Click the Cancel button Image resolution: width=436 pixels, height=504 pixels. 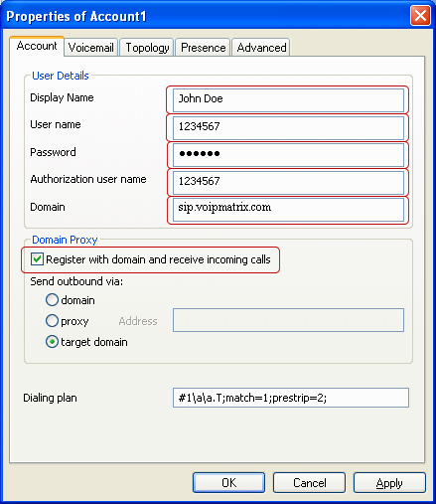click(x=309, y=483)
